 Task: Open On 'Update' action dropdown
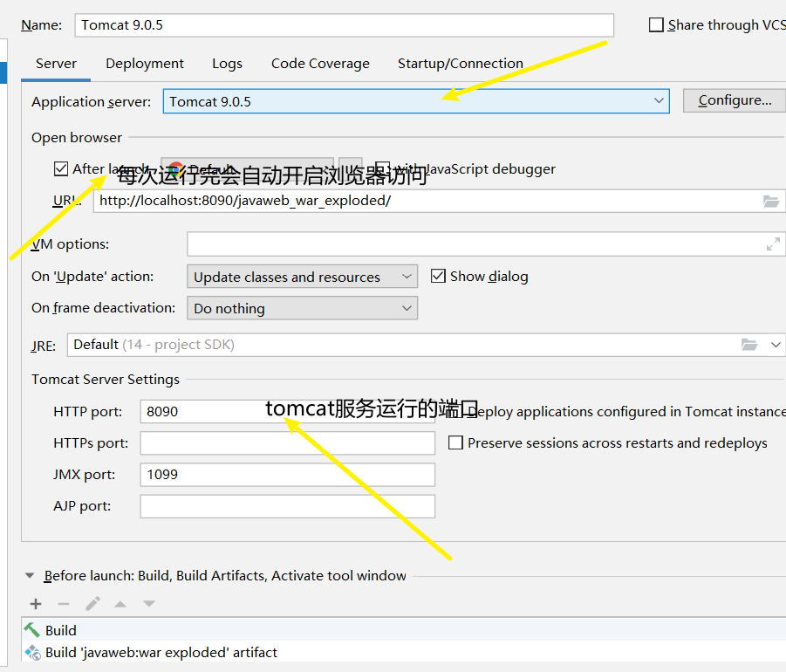click(x=302, y=277)
